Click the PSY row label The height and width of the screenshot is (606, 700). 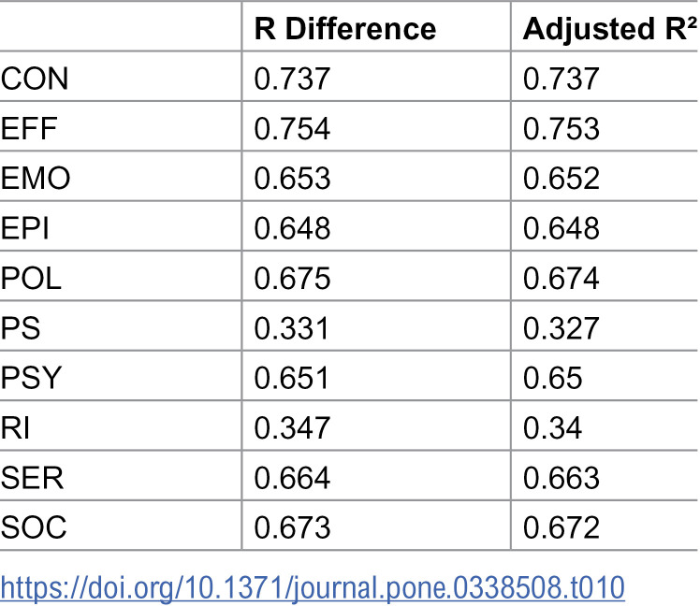[31, 378]
